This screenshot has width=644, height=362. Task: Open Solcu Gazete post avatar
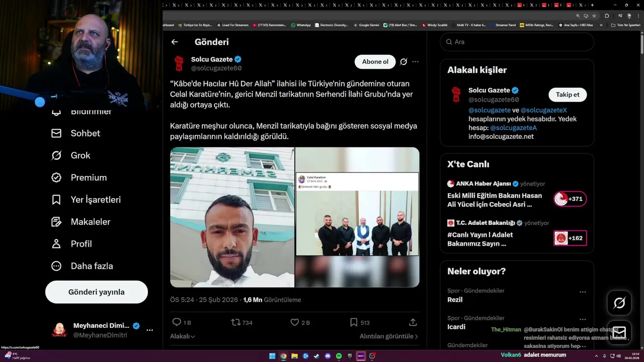tap(179, 63)
